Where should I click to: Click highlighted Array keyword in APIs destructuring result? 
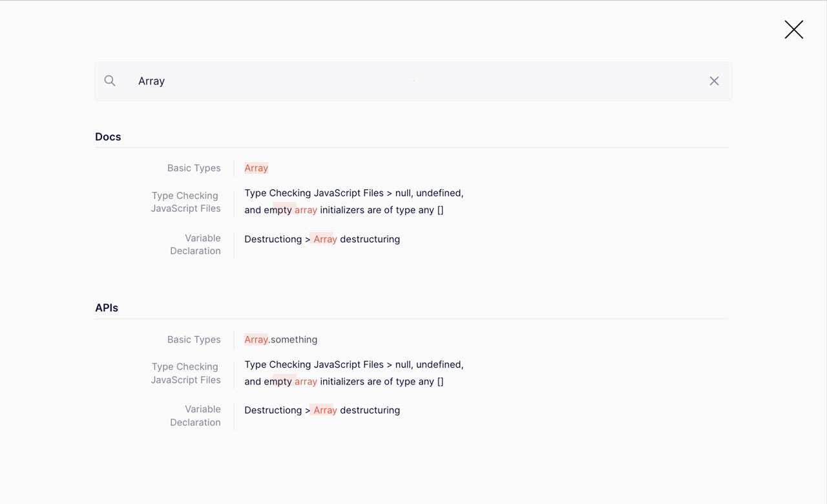(x=325, y=410)
